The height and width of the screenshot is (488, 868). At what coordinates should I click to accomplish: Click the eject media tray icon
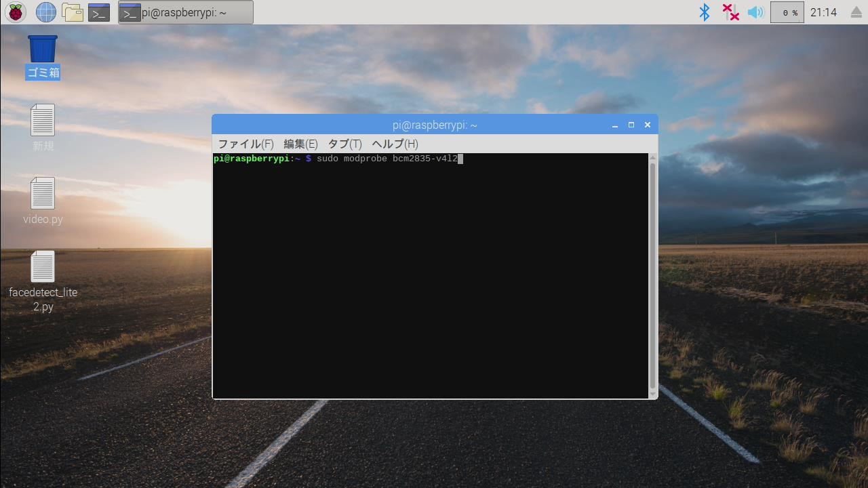pyautogui.click(x=856, y=12)
